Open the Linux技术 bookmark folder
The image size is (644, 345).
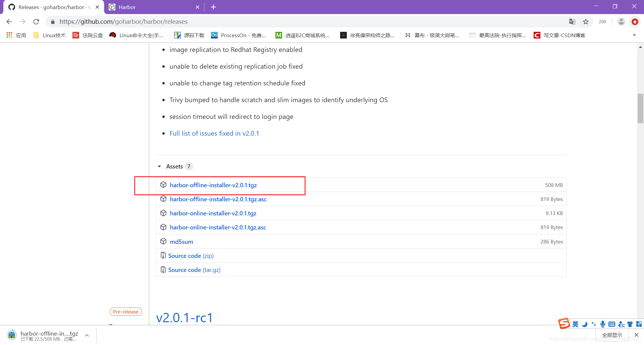[x=50, y=35]
